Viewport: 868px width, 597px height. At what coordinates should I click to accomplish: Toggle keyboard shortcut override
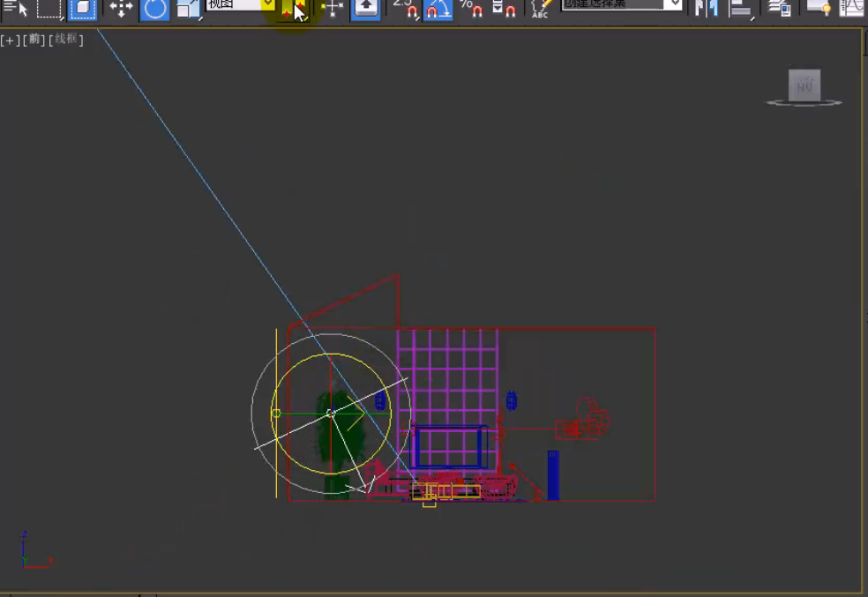(366, 9)
